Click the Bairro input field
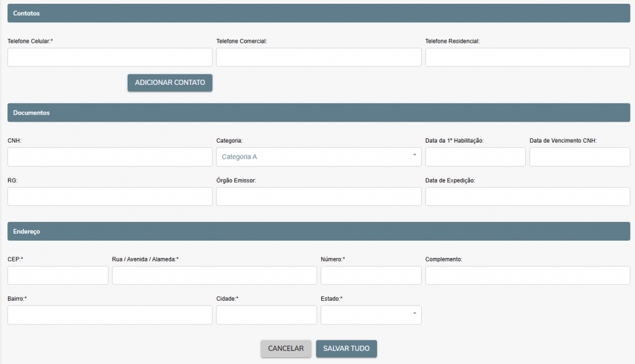This screenshot has height=364, width=635. pyautogui.click(x=110, y=315)
